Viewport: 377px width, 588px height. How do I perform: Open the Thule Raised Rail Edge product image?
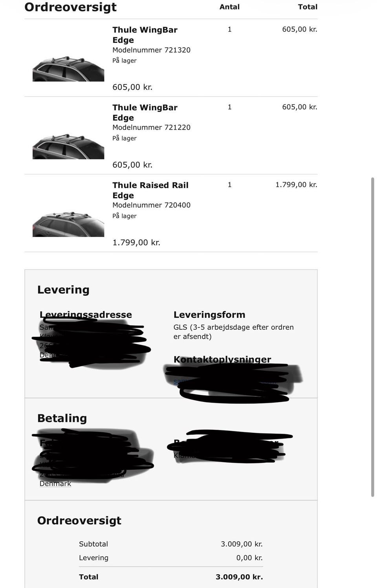pyautogui.click(x=68, y=224)
